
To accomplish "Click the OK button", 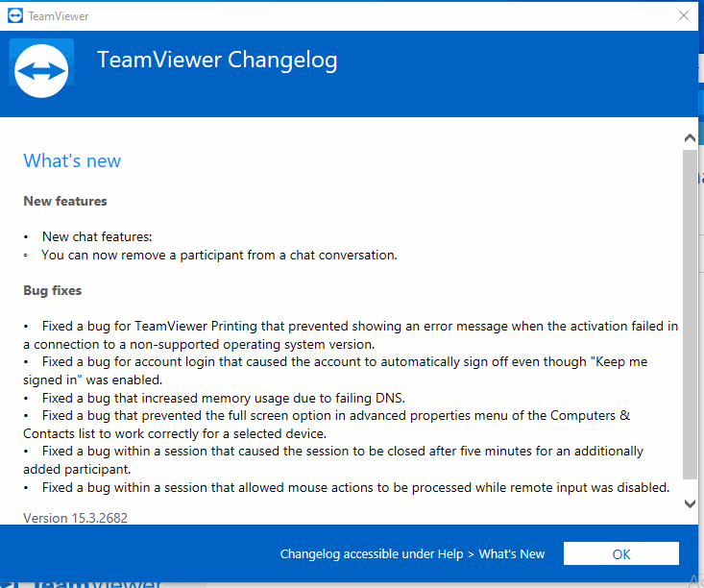I will [x=621, y=553].
